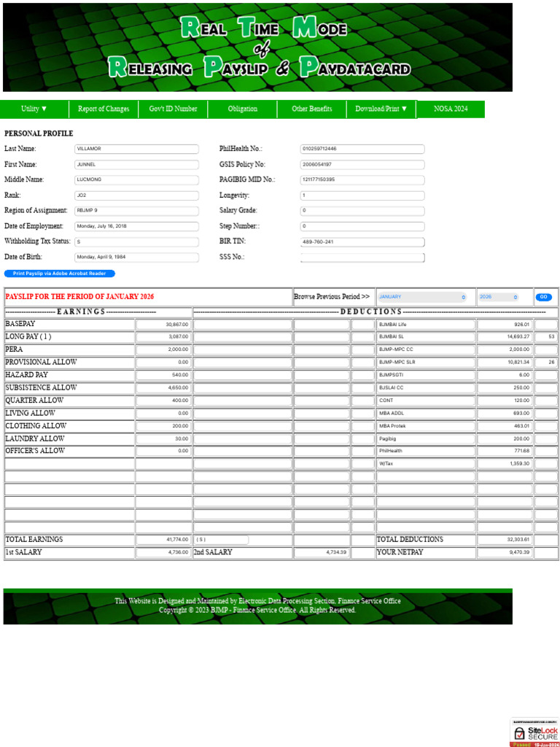Click the First Name field showing JUNNEL
Viewport: 560px width, 747px height.
tap(136, 165)
